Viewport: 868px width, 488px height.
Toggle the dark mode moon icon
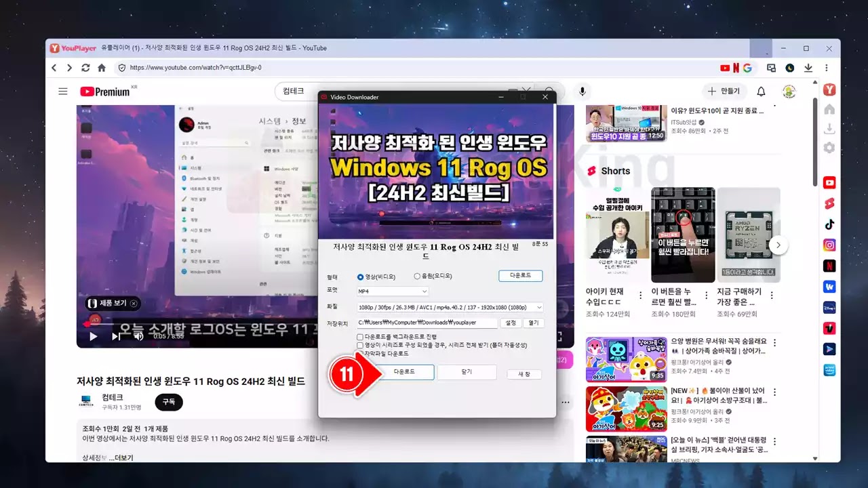(789, 68)
